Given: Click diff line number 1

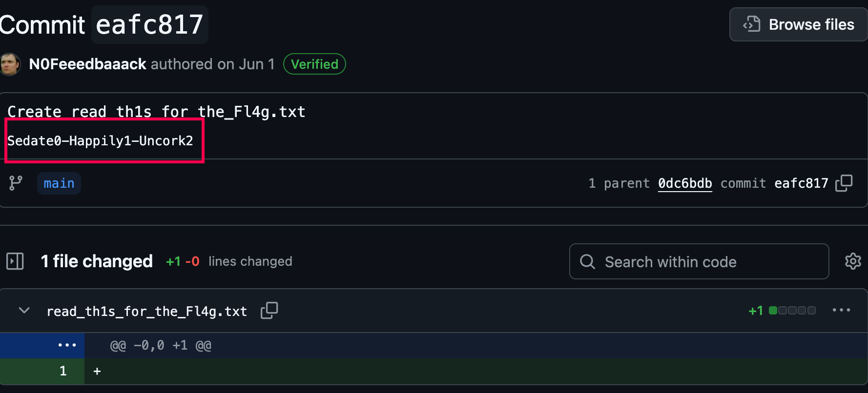Looking at the screenshot, I should (x=63, y=371).
